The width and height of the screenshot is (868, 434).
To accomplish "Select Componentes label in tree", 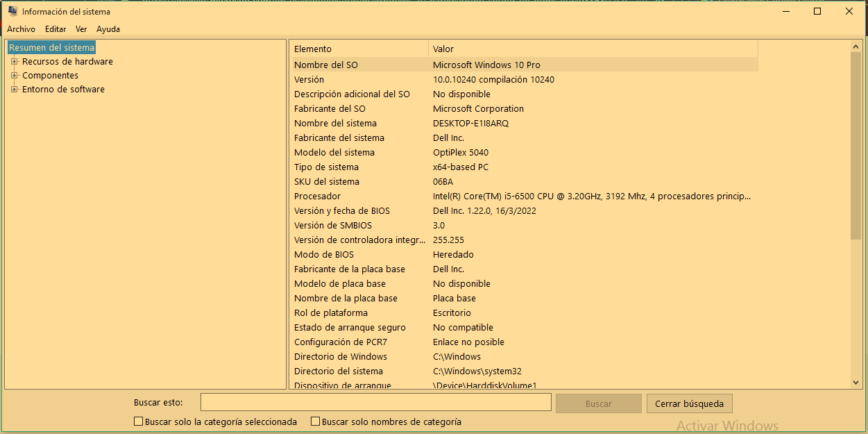I will pyautogui.click(x=50, y=75).
